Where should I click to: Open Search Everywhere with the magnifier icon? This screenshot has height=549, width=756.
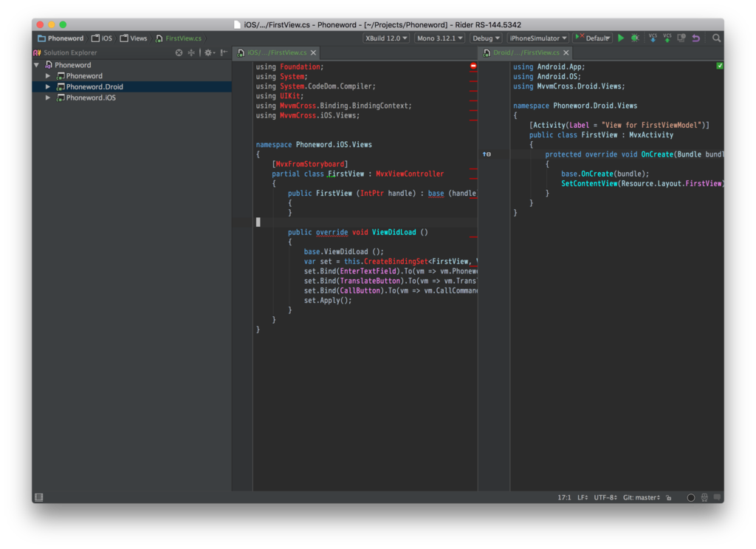coord(716,38)
